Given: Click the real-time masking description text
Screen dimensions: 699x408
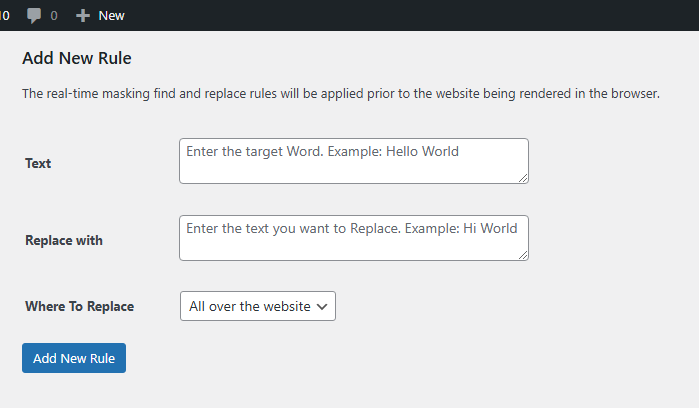Looking at the screenshot, I should coord(341,94).
